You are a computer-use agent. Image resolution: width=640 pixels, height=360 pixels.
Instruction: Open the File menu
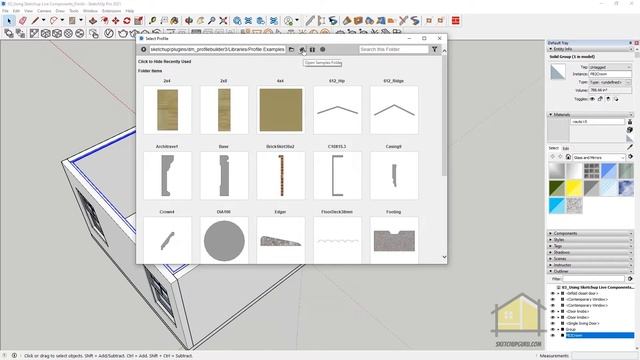point(5,11)
